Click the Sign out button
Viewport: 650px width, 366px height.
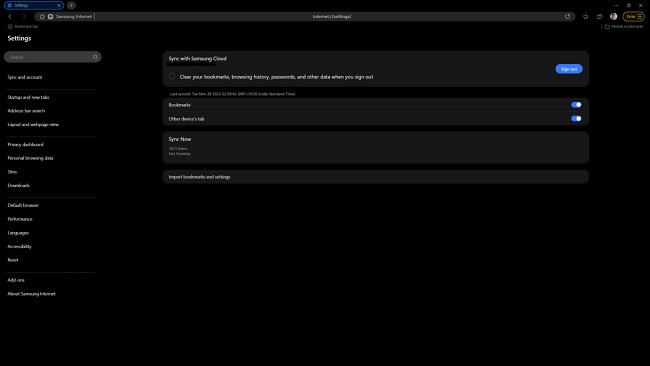point(569,69)
